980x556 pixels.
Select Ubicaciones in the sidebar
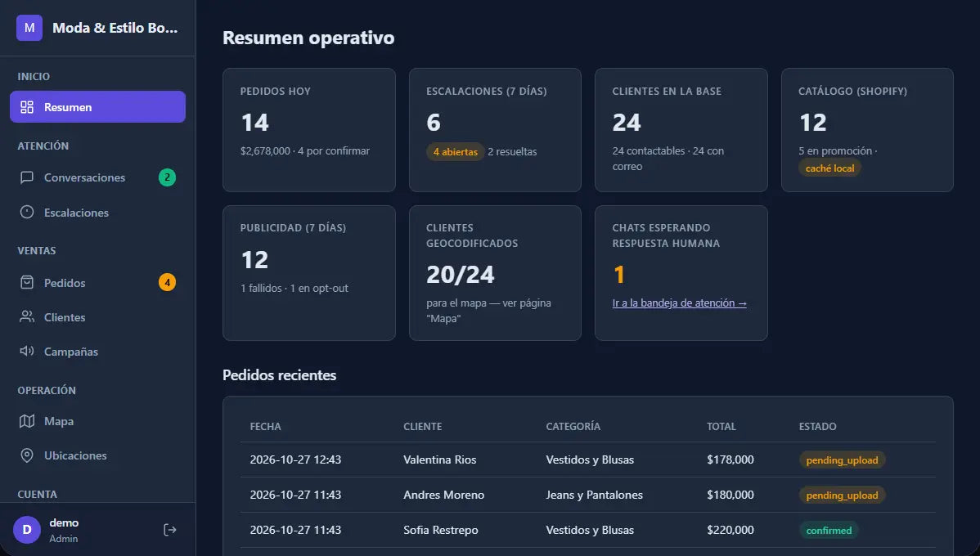pos(97,455)
